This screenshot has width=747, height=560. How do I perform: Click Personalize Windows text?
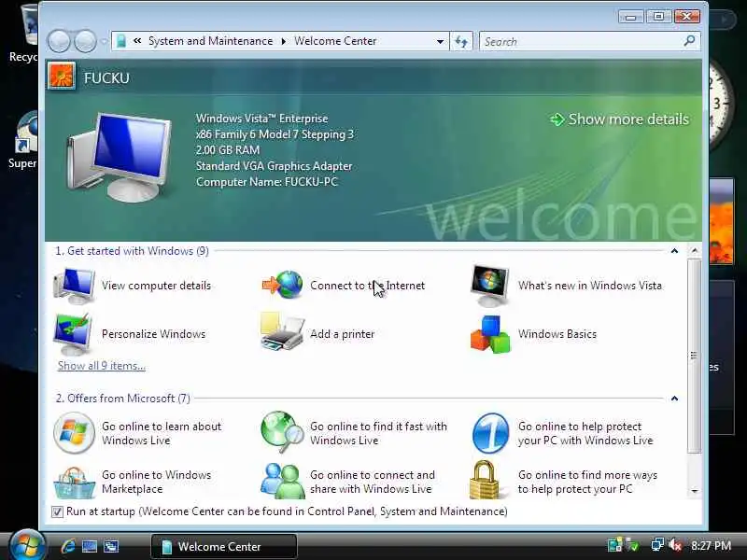(153, 334)
